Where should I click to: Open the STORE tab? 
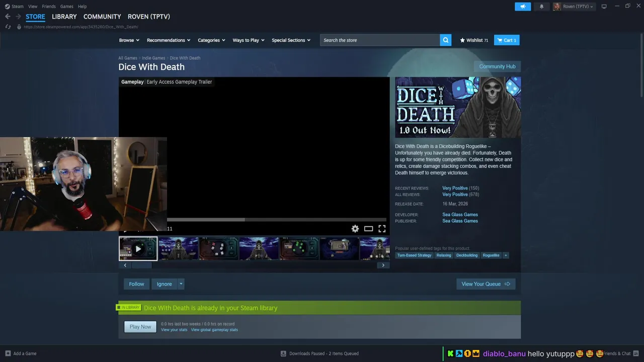[x=35, y=17]
